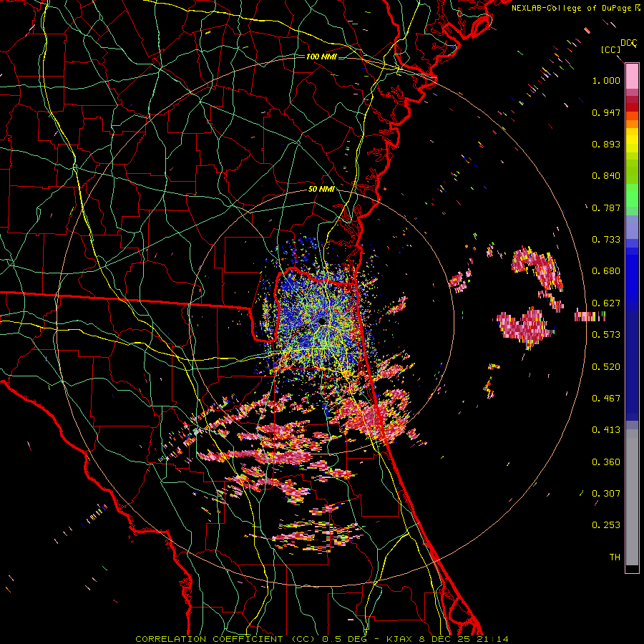The width and height of the screenshot is (644, 644).
Task: Click the TH label at the bottom of the legend
Action: (x=615, y=557)
